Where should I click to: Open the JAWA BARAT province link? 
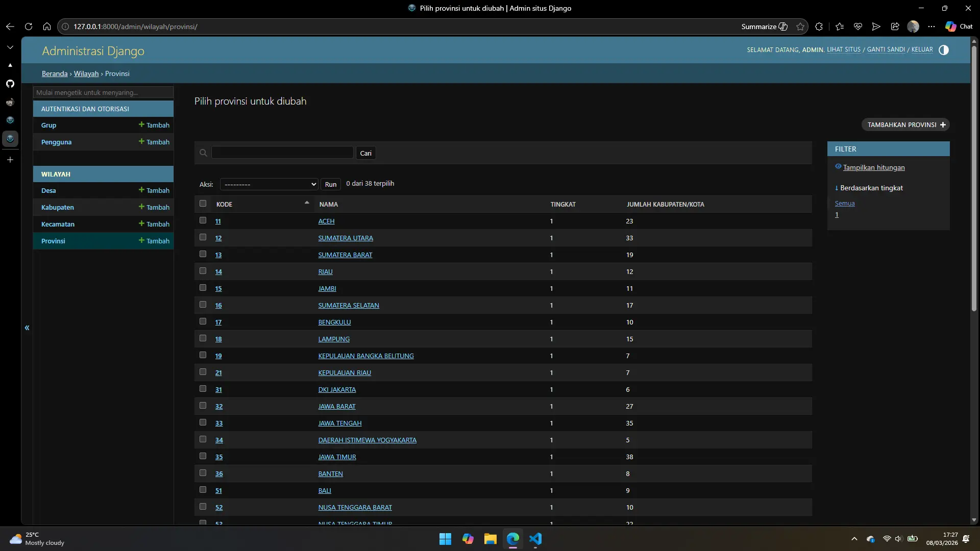[337, 407]
